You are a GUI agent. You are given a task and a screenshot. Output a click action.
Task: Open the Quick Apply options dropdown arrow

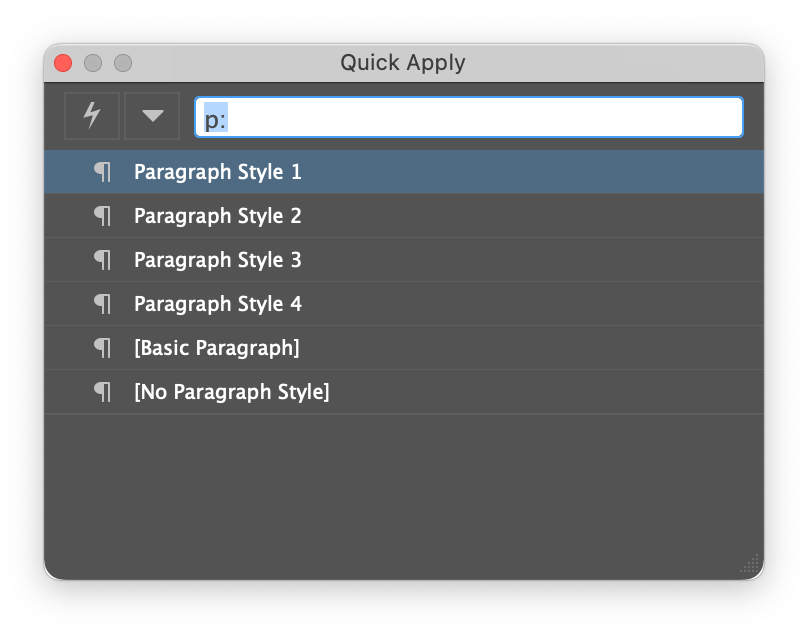click(x=152, y=116)
